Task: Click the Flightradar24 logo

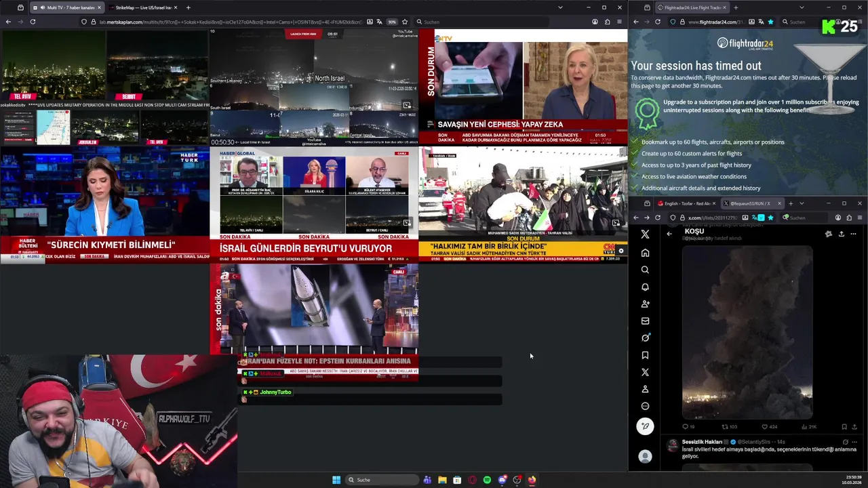Action: coord(745,43)
